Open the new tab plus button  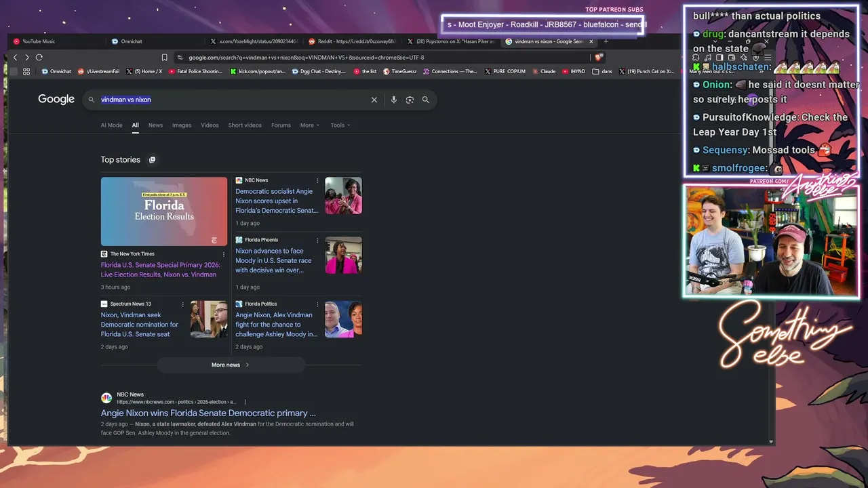[606, 41]
